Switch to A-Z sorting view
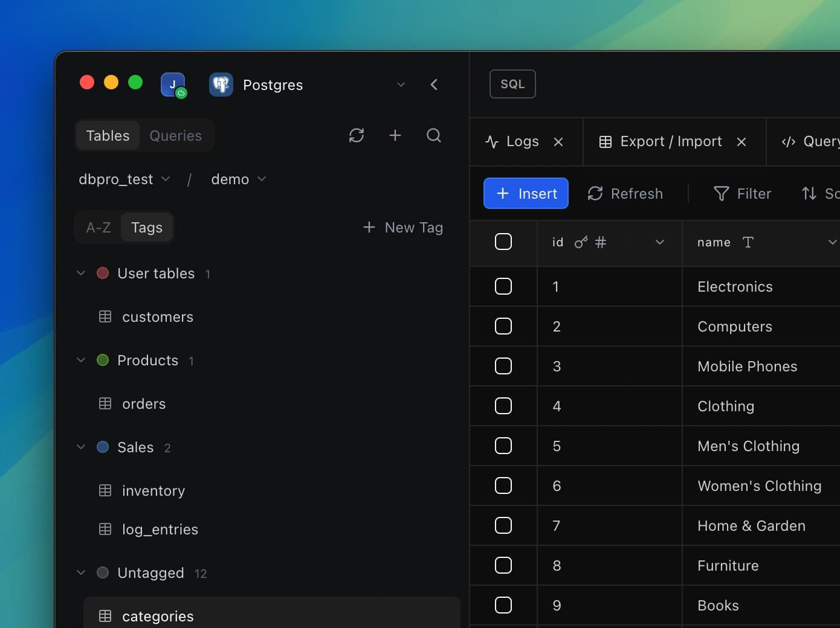 [x=99, y=228]
